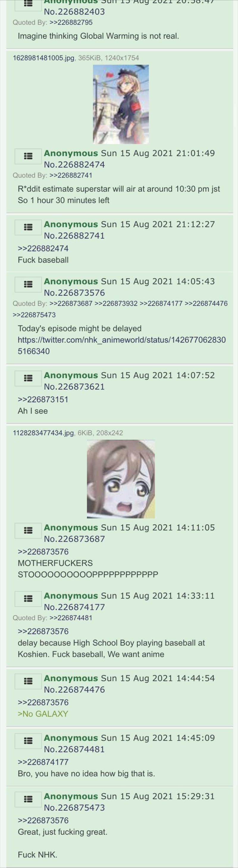238x868 pixels.
Task: Open post menu icon for No.226873687
Action: coord(28,530)
